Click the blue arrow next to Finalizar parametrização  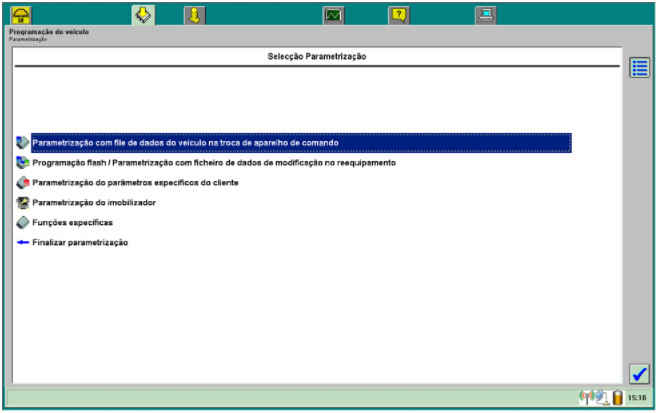click(23, 242)
